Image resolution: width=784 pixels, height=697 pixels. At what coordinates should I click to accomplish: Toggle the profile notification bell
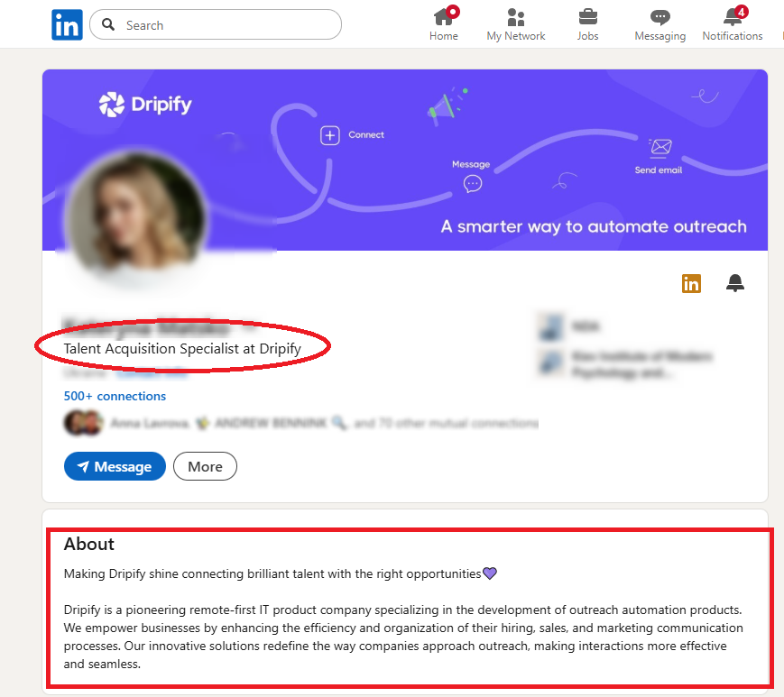click(735, 283)
